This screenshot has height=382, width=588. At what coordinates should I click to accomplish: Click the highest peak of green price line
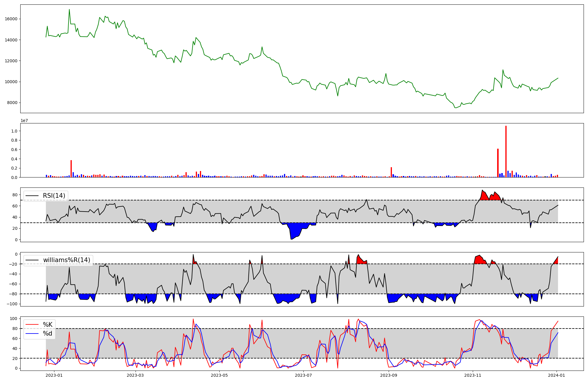pos(69,10)
